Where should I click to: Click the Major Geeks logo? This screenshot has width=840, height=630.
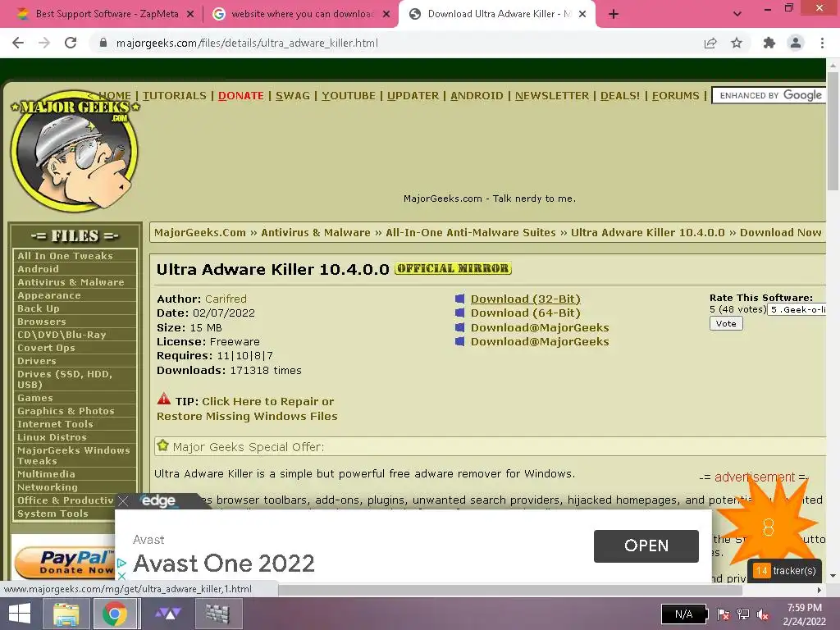[75, 150]
